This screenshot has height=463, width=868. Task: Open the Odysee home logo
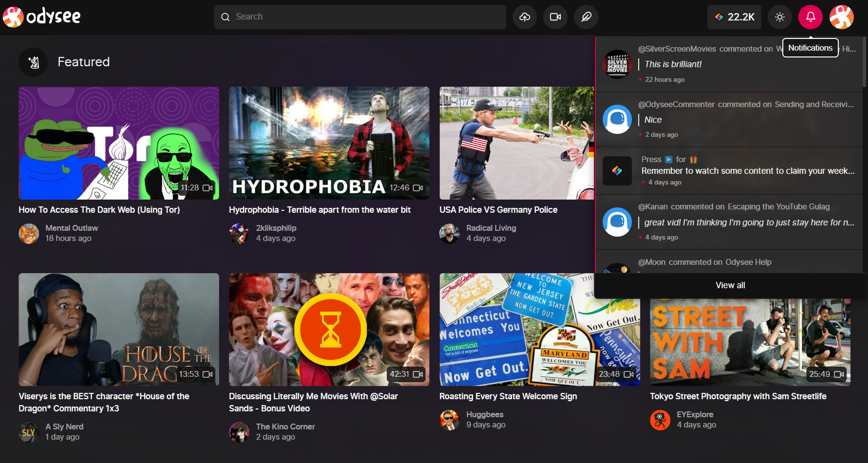pos(42,17)
